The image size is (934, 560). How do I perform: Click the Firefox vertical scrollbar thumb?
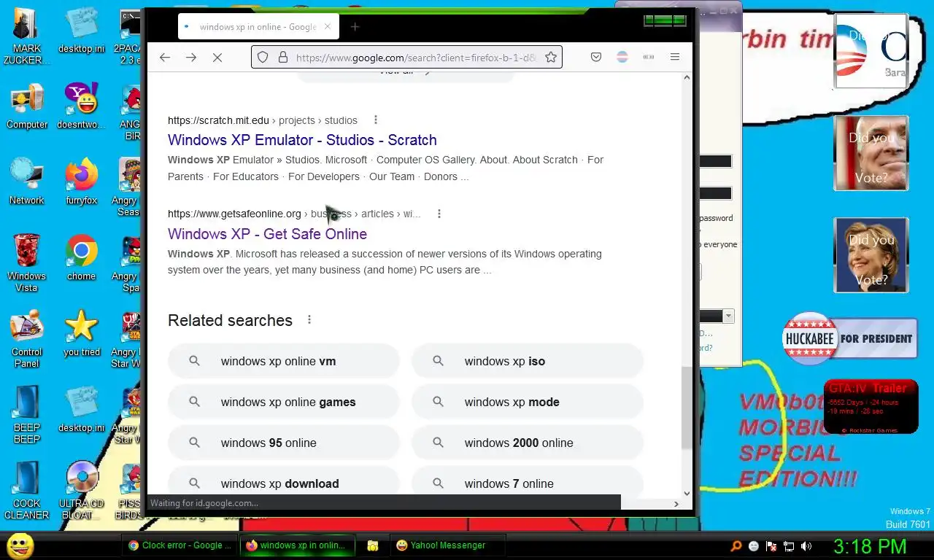(686, 408)
